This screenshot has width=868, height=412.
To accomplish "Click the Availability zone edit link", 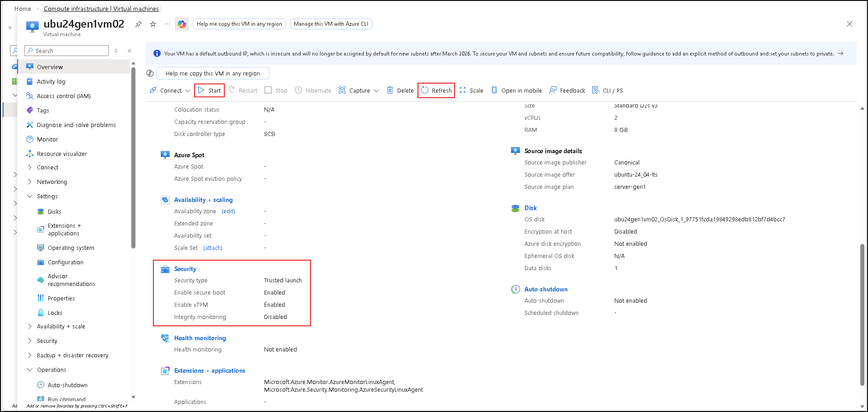I will [228, 211].
